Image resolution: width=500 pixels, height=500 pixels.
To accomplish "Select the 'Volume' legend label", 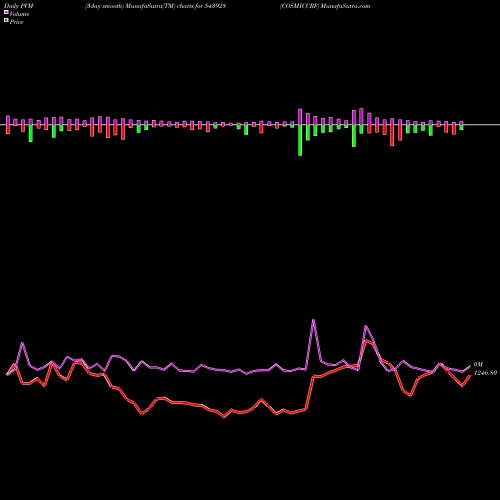I will (x=19, y=14).
